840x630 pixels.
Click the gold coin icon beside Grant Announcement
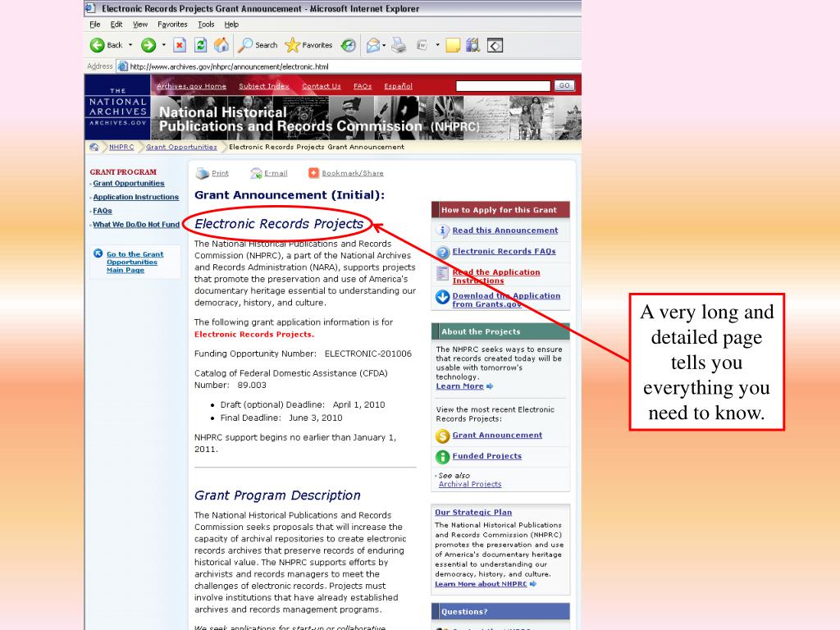[x=442, y=436]
